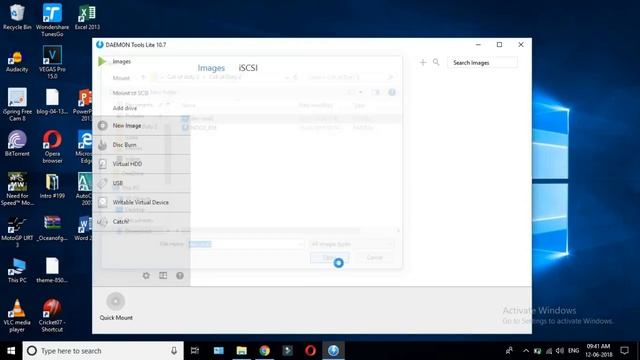Click the taskbar clock showing 09:41 AM

(x=598, y=351)
